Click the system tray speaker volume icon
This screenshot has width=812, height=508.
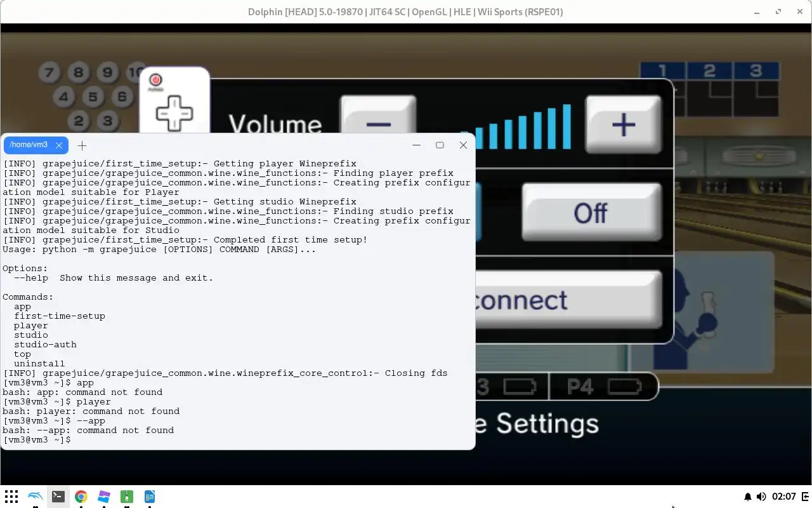pyautogui.click(x=761, y=497)
